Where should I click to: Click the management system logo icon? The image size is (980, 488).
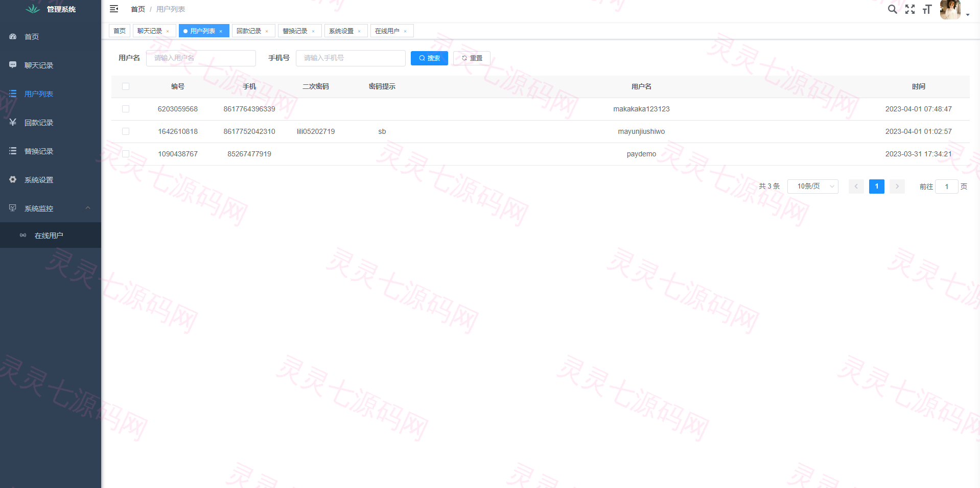pyautogui.click(x=33, y=9)
